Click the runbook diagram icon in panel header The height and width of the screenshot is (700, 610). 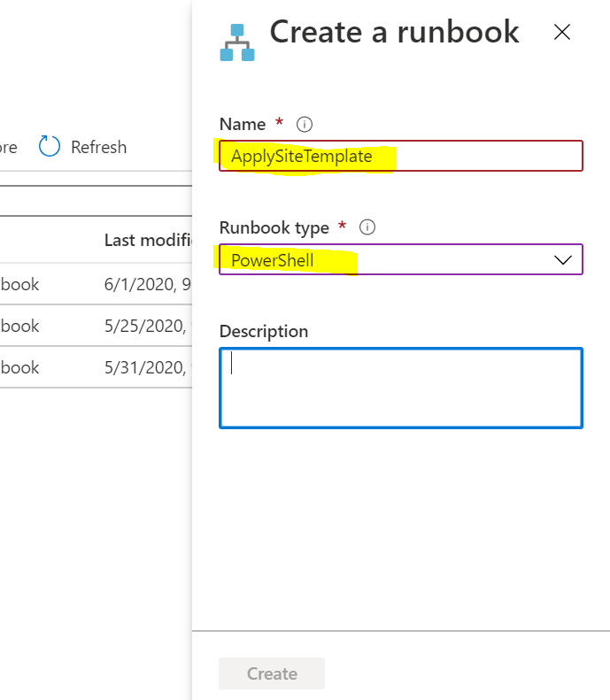coord(236,42)
